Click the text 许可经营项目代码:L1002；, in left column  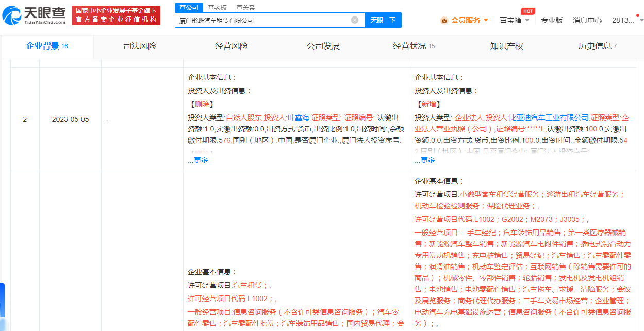(232, 298)
